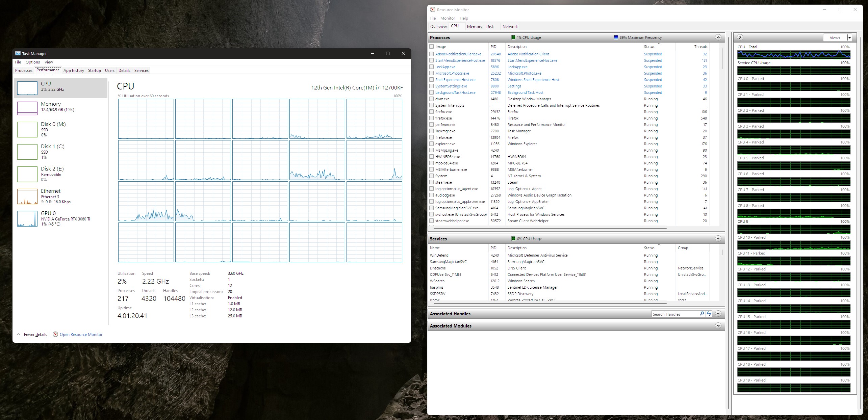
Task: Open the Help menu in Resource Monitor
Action: point(464,18)
